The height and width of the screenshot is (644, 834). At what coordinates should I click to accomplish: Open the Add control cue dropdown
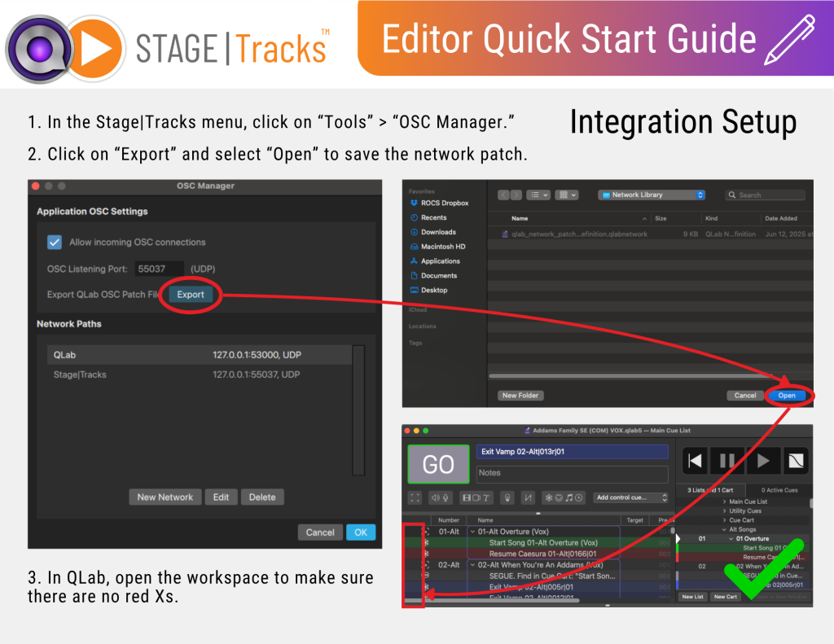[x=630, y=497]
